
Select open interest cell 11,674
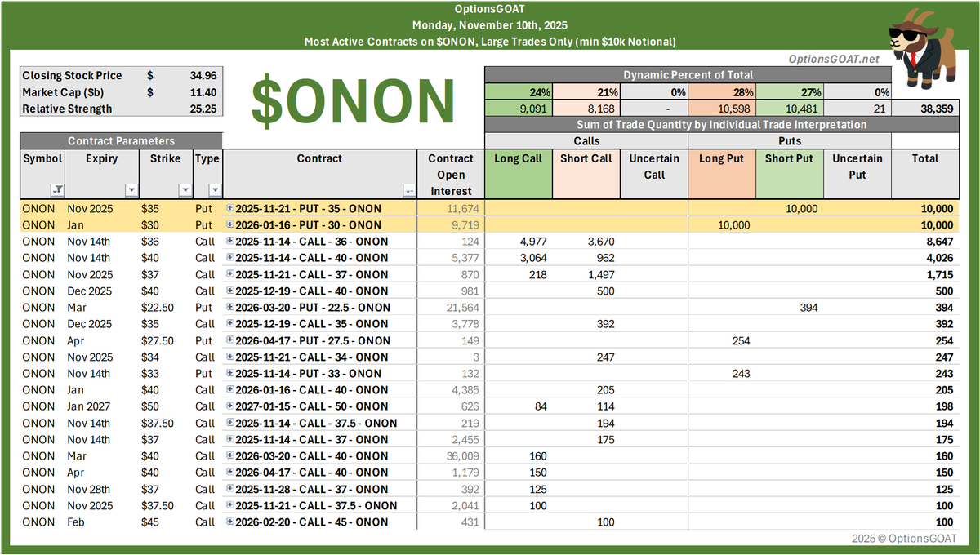(451, 209)
